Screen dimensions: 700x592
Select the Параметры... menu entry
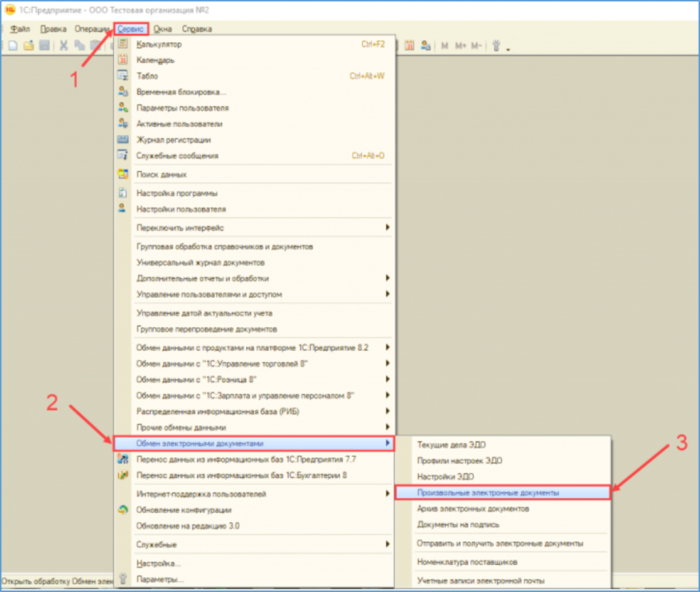click(160, 579)
